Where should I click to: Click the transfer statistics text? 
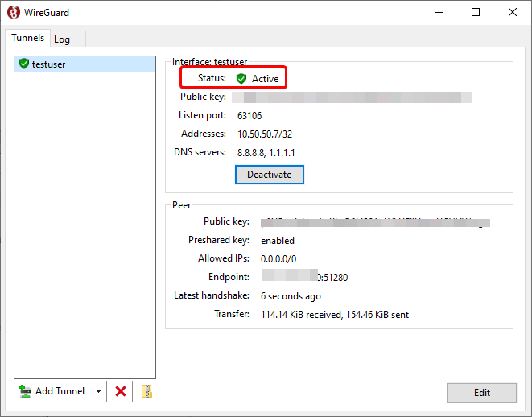click(334, 315)
